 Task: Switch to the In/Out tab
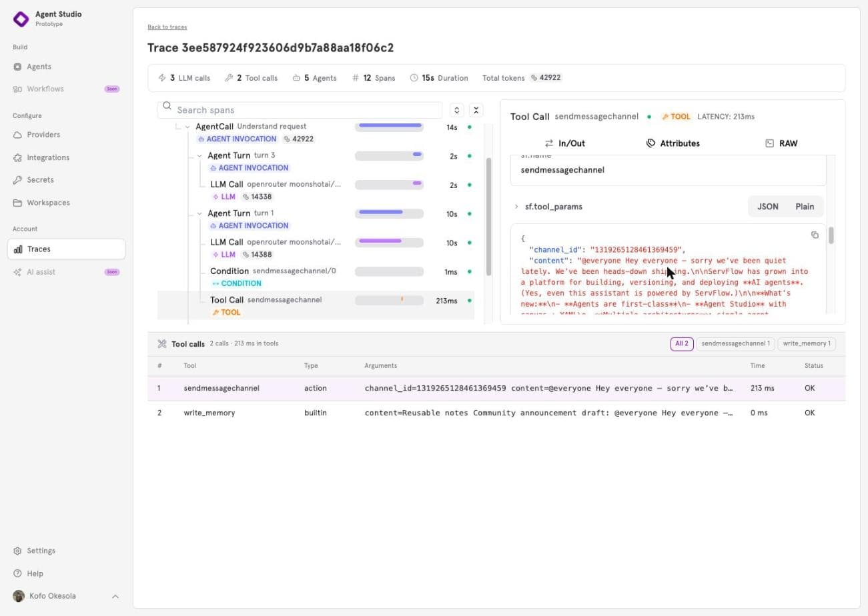[x=564, y=143]
